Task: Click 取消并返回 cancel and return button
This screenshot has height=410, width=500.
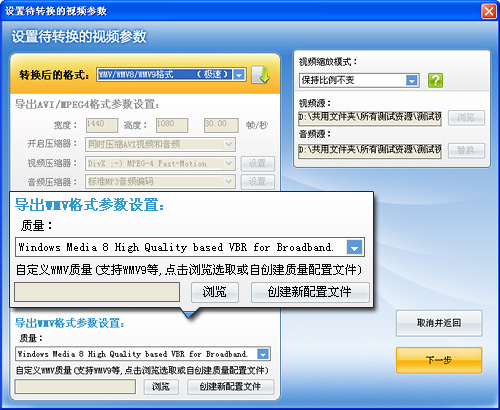Action: tap(439, 323)
